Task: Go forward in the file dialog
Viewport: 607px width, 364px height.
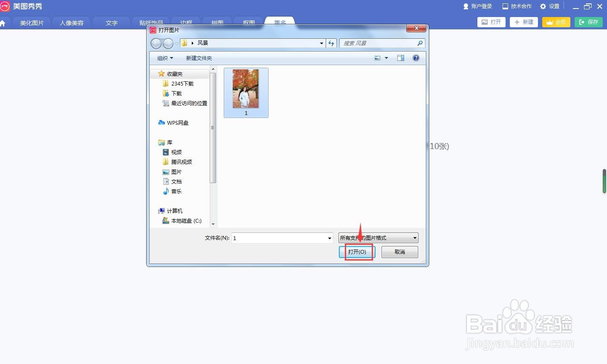Action: pos(168,43)
